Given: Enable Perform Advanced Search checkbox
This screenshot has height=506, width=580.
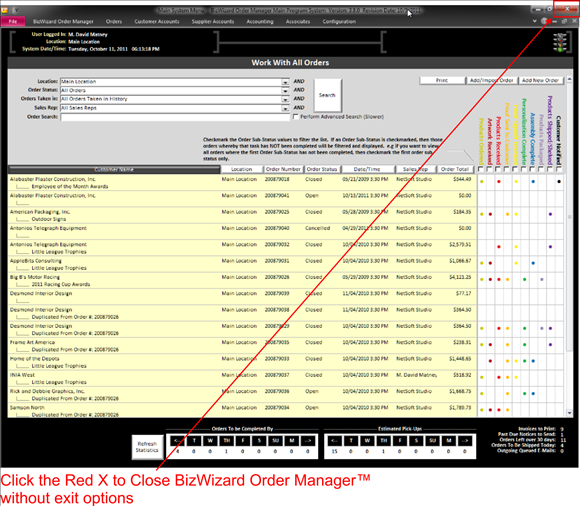Looking at the screenshot, I should click(x=296, y=117).
